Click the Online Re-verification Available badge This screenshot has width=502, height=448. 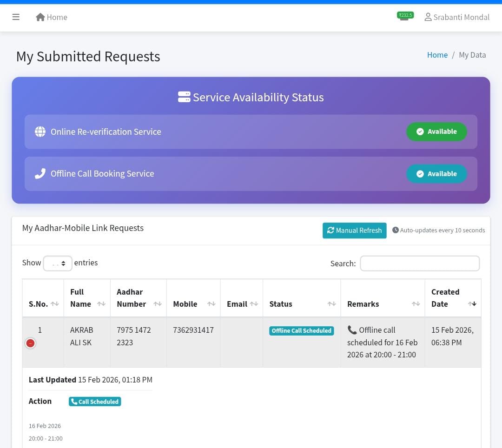coord(436,132)
